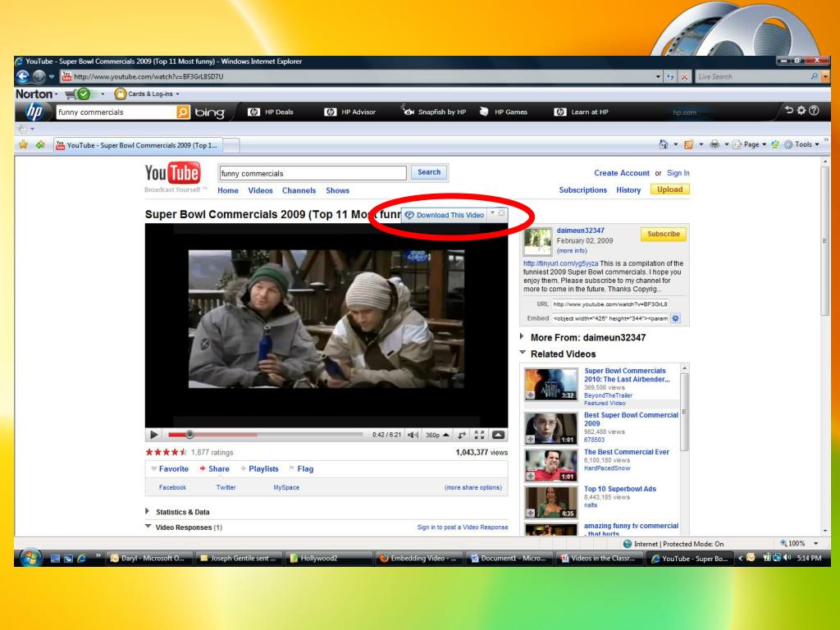Expand the Statistics & Data section
This screenshot has width=840, height=630.
(148, 512)
